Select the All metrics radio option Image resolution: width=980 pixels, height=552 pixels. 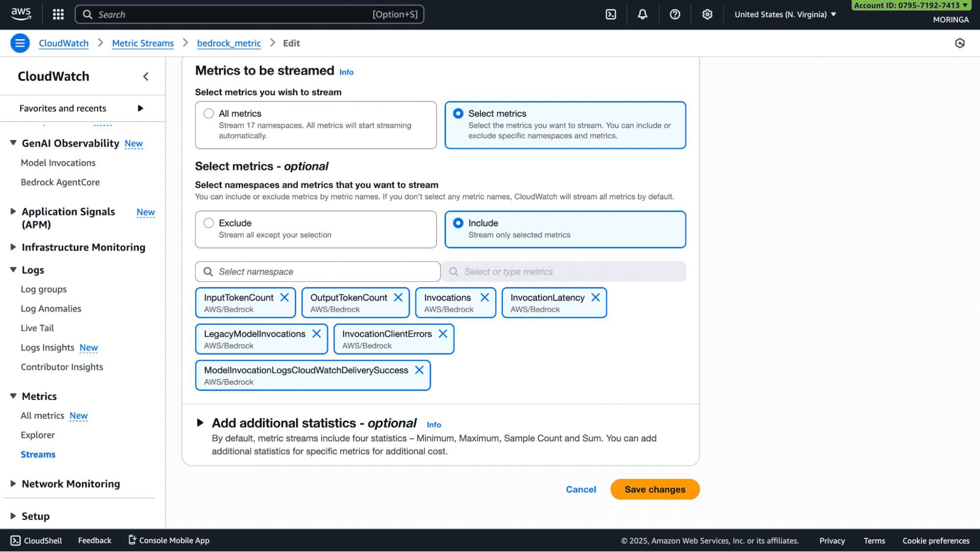click(x=209, y=114)
